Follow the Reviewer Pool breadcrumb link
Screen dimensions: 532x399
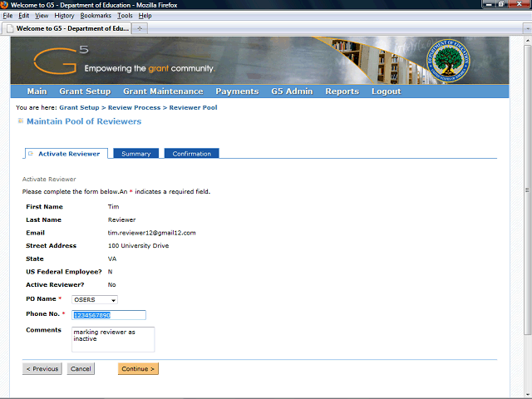[x=193, y=107]
